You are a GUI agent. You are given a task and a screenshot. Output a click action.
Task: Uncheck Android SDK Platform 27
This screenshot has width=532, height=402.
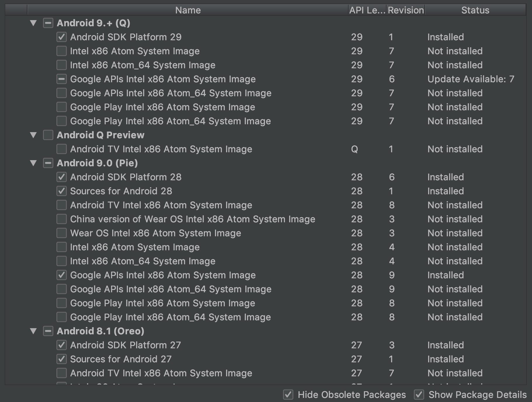pos(61,345)
